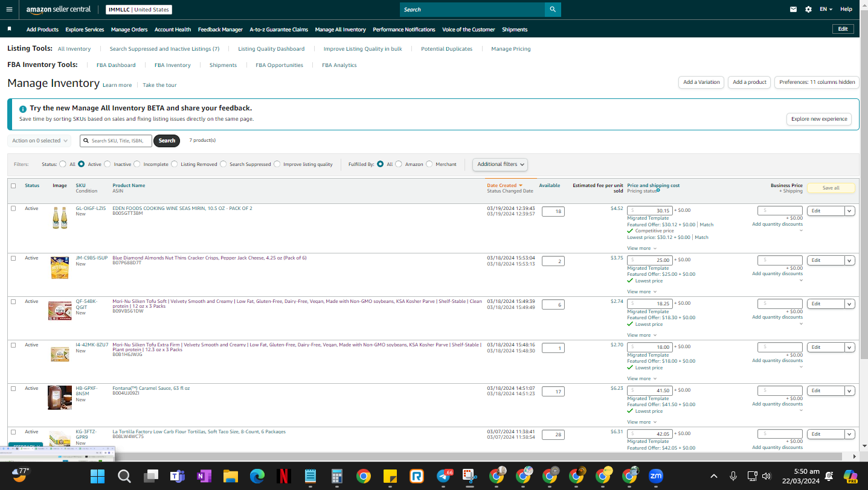Open the Manage Orders menu
868x490 pixels.
[x=129, y=30]
